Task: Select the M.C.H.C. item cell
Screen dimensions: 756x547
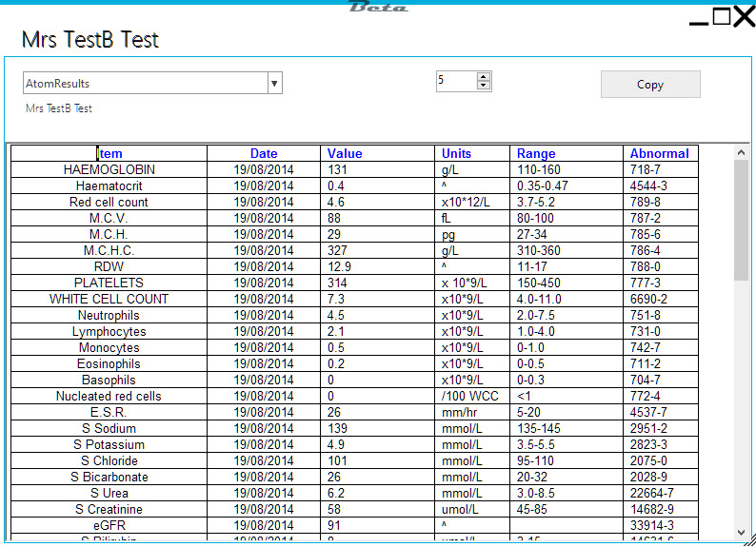Action: (x=109, y=250)
